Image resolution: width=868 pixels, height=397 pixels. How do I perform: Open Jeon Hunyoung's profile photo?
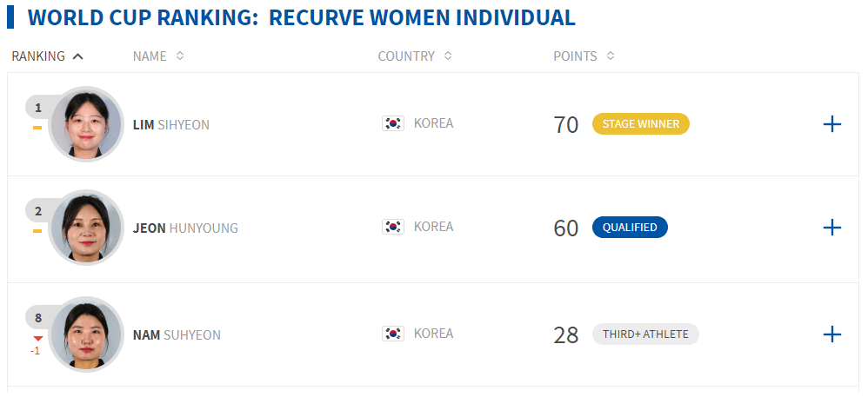(86, 228)
